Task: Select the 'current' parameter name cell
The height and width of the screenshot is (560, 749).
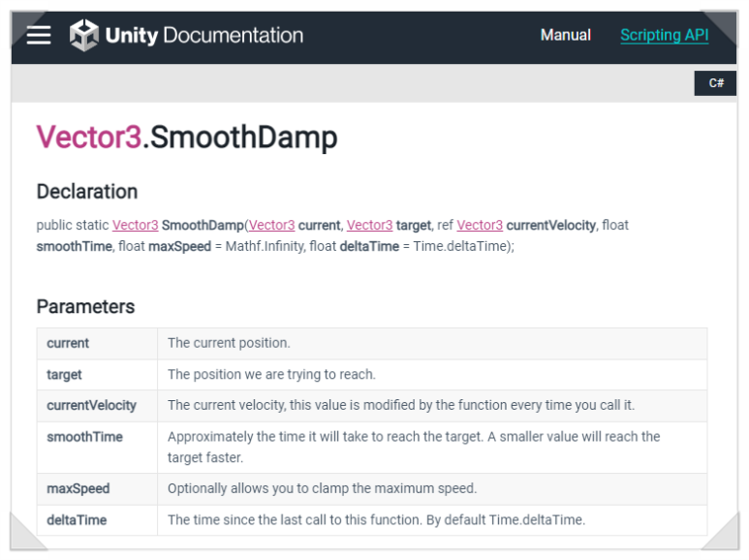Action: [x=97, y=344]
